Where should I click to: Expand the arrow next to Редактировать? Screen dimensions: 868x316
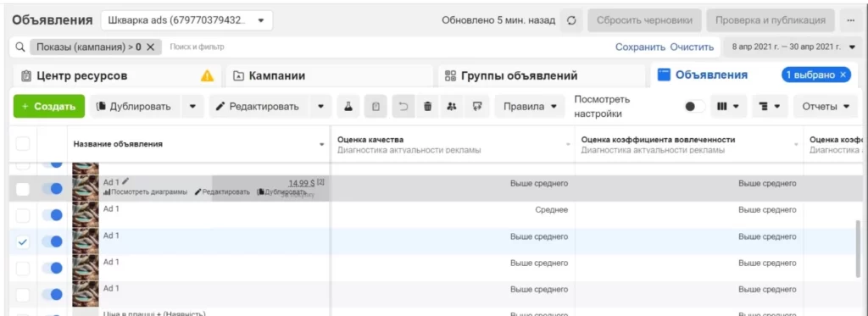[x=320, y=106]
